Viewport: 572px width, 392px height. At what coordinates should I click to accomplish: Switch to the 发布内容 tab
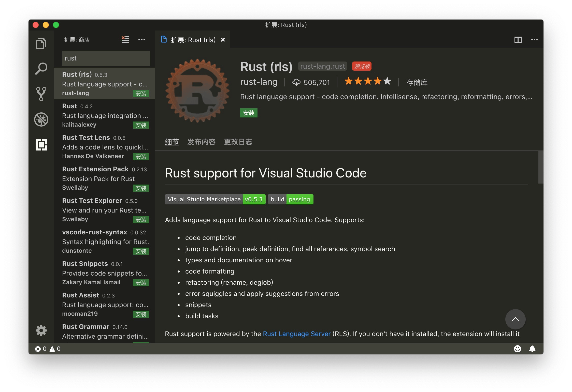[202, 142]
